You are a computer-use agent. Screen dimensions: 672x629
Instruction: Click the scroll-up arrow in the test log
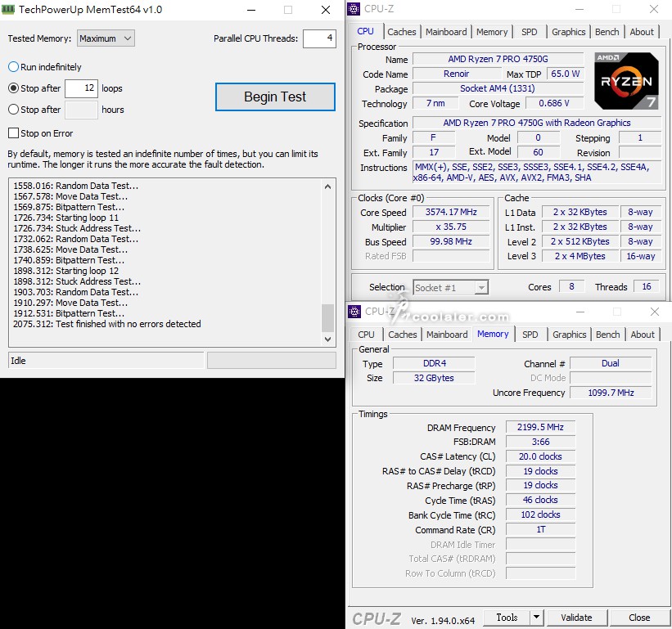328,186
